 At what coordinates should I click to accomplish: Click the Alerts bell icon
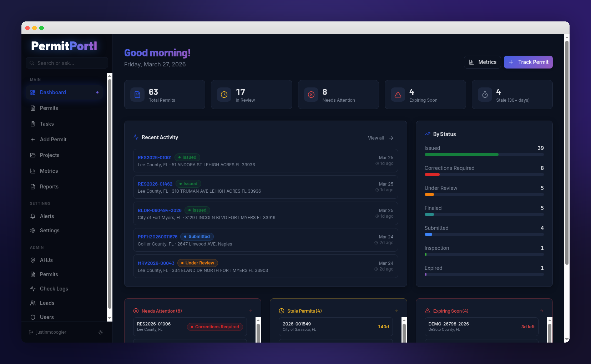point(33,216)
